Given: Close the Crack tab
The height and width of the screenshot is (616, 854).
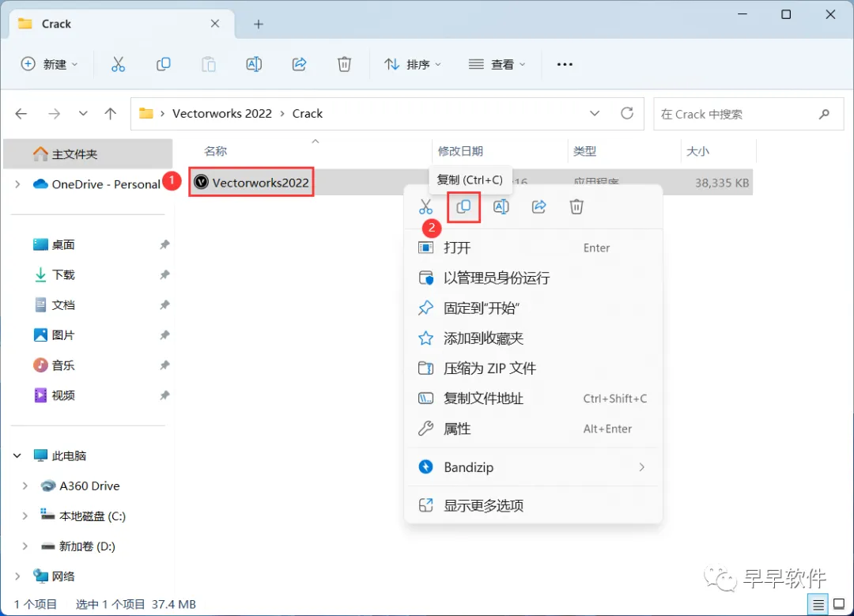Looking at the screenshot, I should 215,24.
